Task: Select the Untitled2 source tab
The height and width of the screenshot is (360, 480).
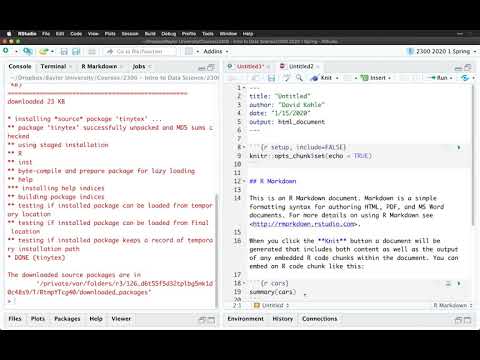Action: 301,66
